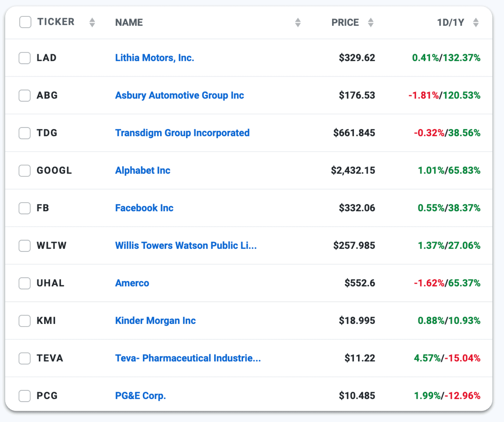The height and width of the screenshot is (422, 504).
Task: Click the price of Transdigm Group
Action: point(354,133)
